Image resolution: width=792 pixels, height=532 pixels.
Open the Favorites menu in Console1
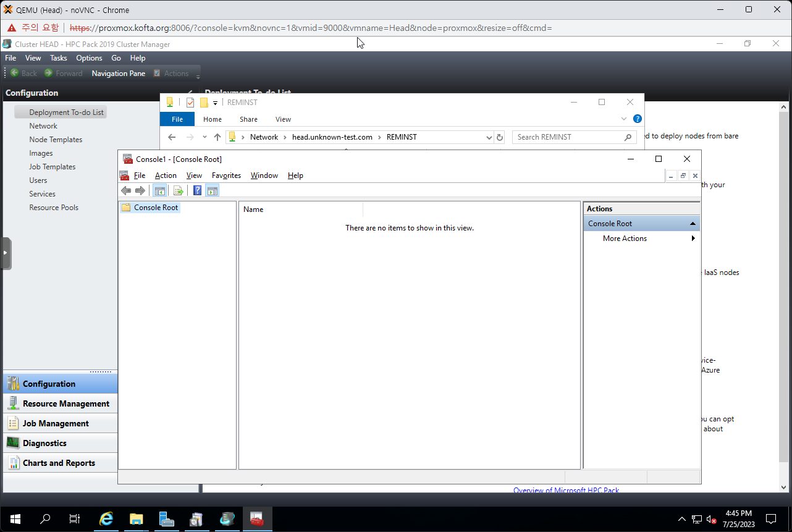click(226, 175)
